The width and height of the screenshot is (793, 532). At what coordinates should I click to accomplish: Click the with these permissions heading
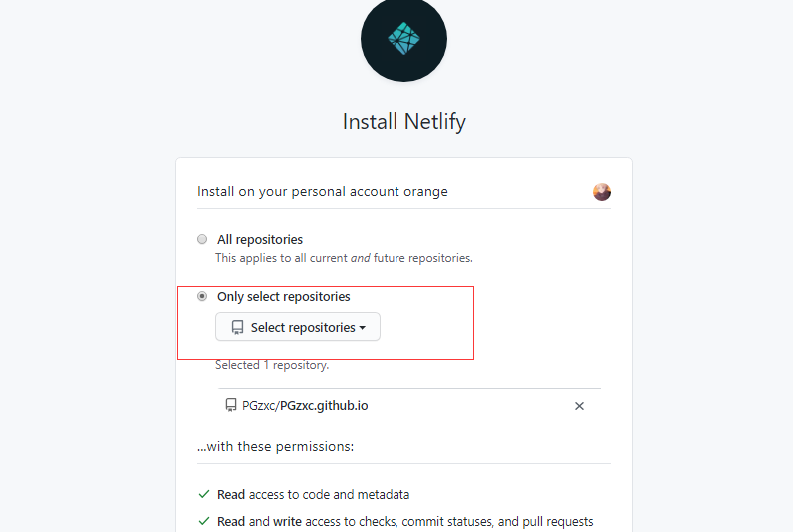pos(275,446)
